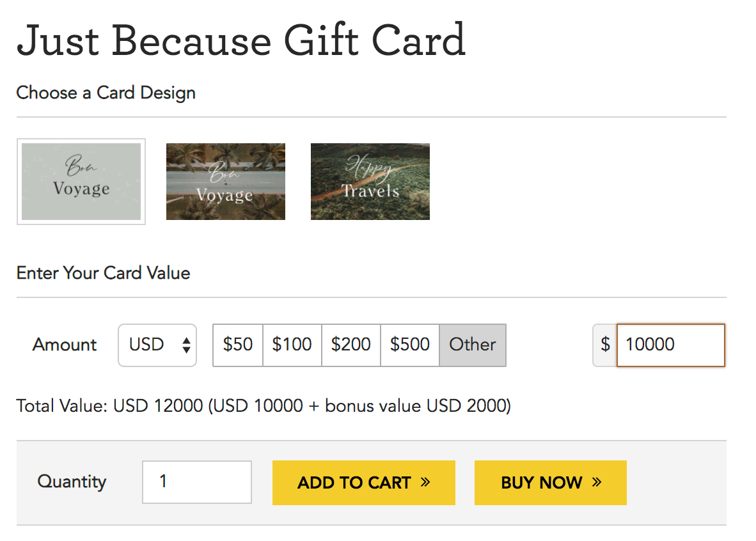Image resolution: width=756 pixels, height=541 pixels.
Task: Click the Choose a Card Design heading
Action: point(106,93)
